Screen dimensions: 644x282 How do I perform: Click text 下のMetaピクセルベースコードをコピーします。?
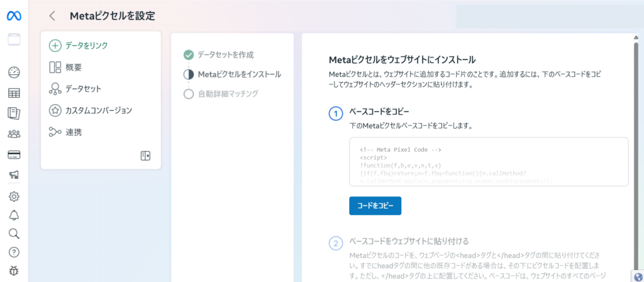pyautogui.click(x=411, y=126)
